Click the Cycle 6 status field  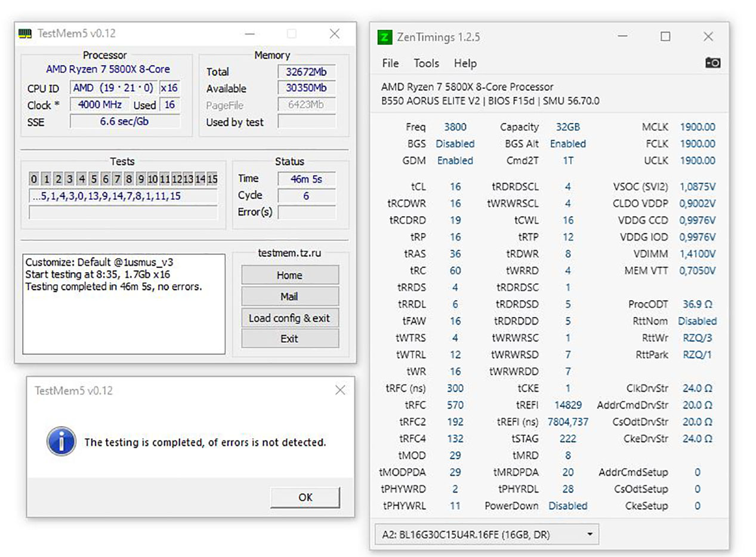(x=306, y=195)
